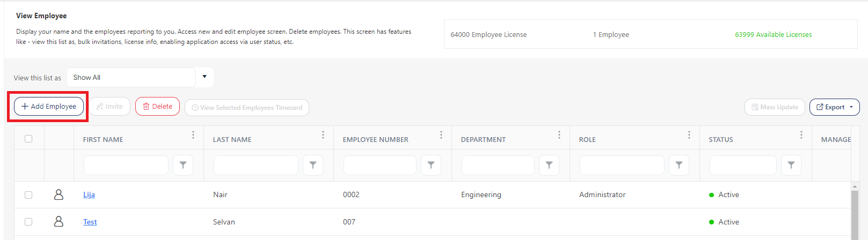Open the Role column filter funnel
Viewport: 868px width, 240px height.
pos(679,166)
